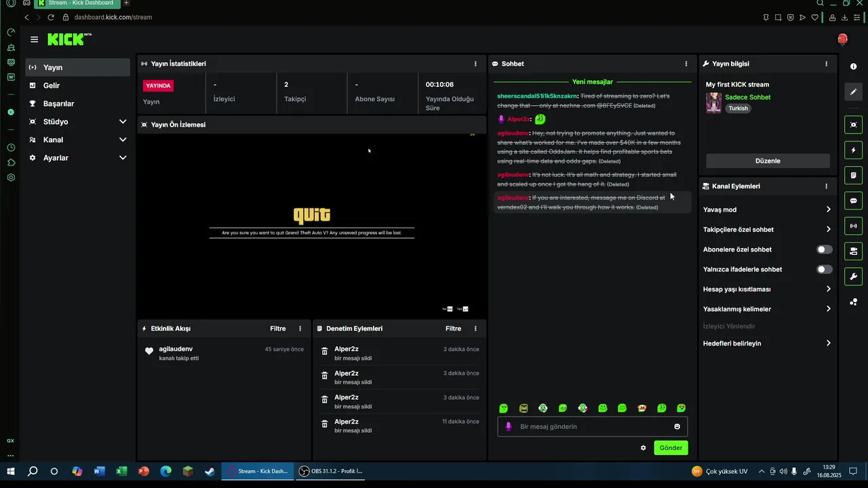Click the green Gönder button
The image size is (868, 488).
(671, 447)
